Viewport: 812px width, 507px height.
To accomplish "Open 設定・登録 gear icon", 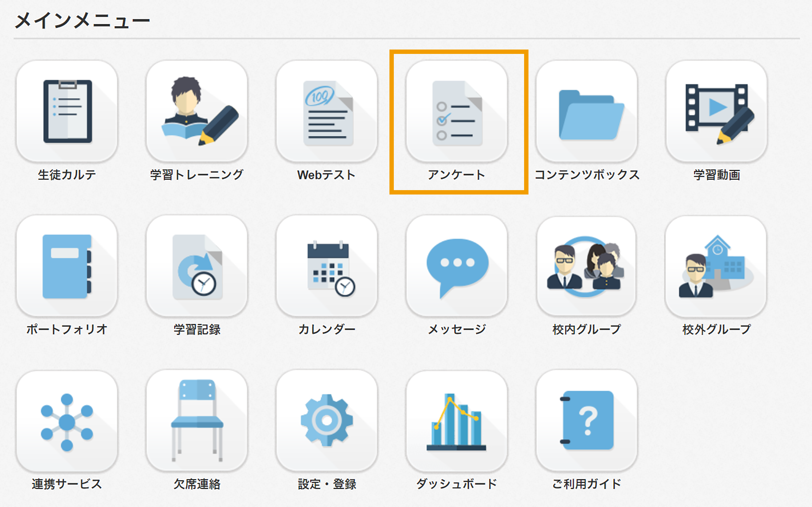I will pos(327,421).
